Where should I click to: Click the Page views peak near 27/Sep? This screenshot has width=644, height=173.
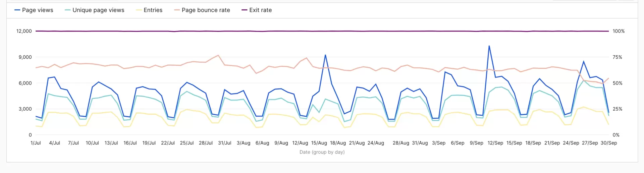(x=584, y=61)
